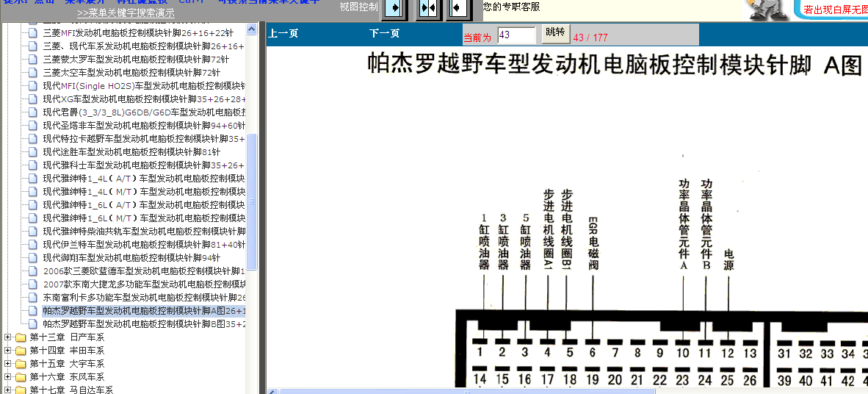Expand 第十七章 马自达车系 tree node
This screenshot has height=394, width=868.
(x=8, y=390)
